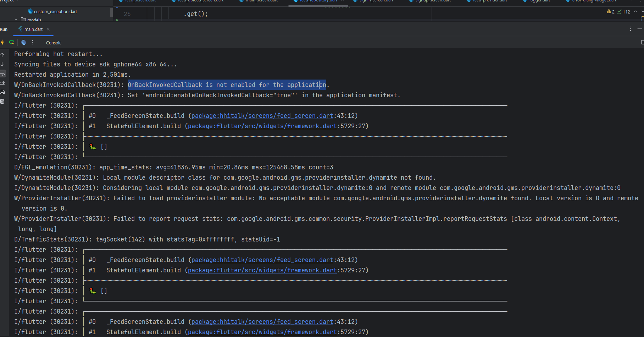Toggle soft-wrap in the console
This screenshot has width=644, height=337.
point(2,74)
